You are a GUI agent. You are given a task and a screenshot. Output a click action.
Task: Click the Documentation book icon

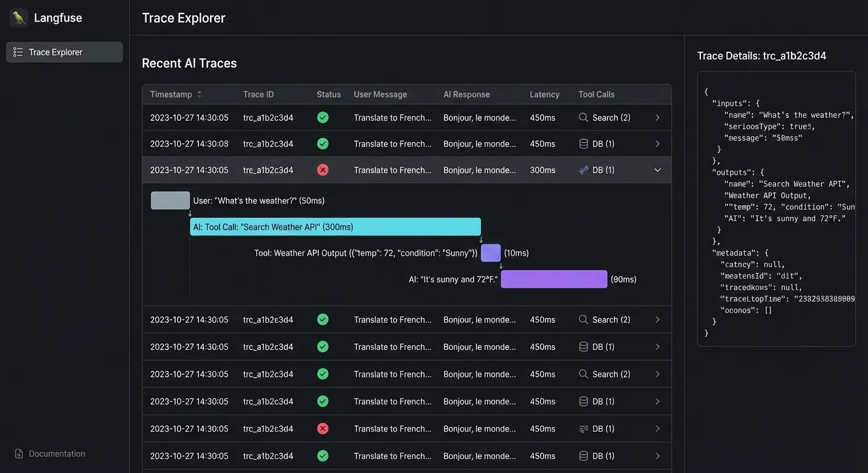point(18,453)
